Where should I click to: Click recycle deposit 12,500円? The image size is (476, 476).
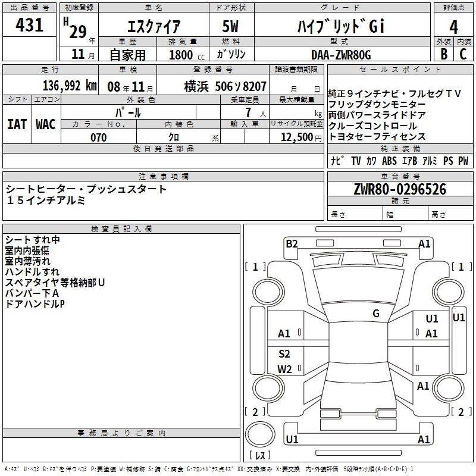tap(301, 137)
